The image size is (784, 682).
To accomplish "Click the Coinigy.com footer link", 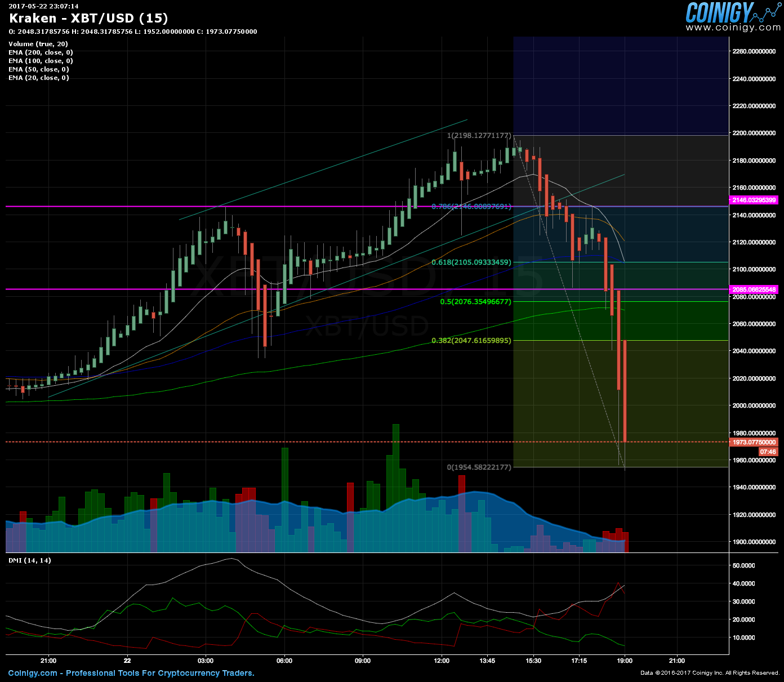I will coord(33,673).
